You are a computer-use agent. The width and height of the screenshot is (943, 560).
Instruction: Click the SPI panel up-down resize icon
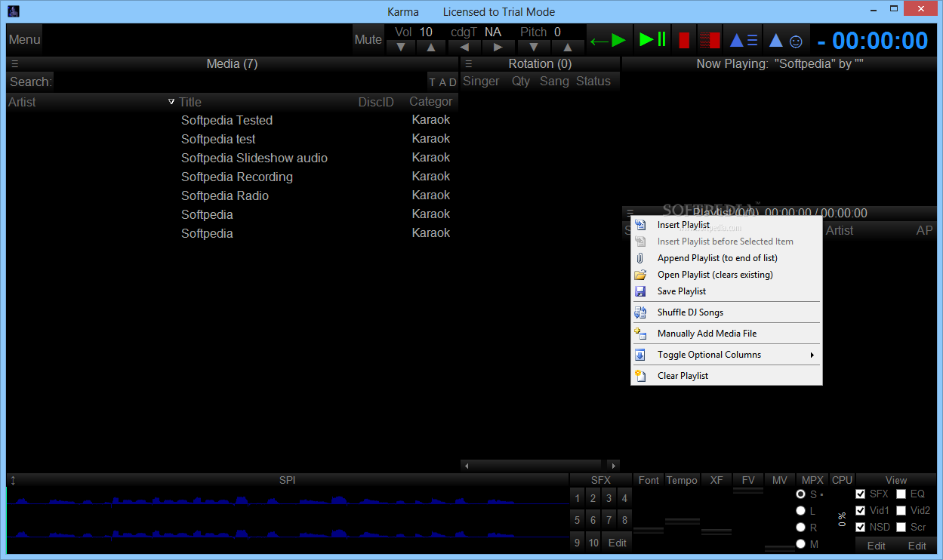click(x=13, y=480)
